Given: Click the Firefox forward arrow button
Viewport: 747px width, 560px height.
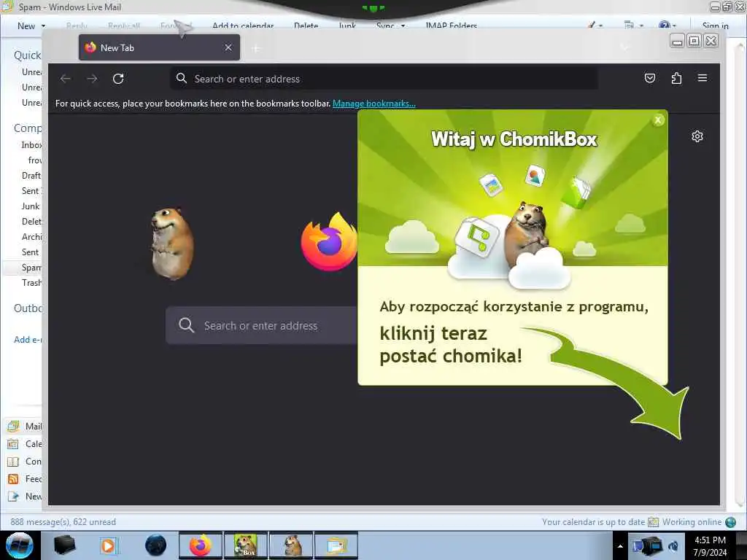Looking at the screenshot, I should [x=92, y=79].
